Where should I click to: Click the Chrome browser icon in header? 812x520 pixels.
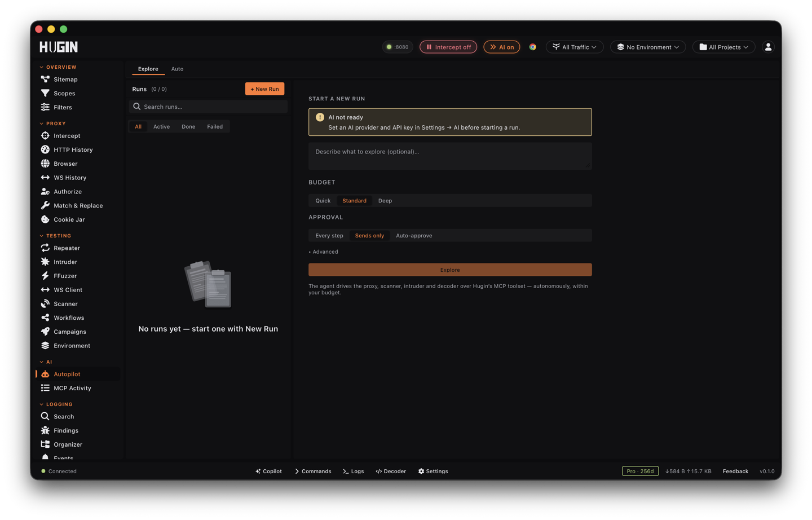point(532,47)
